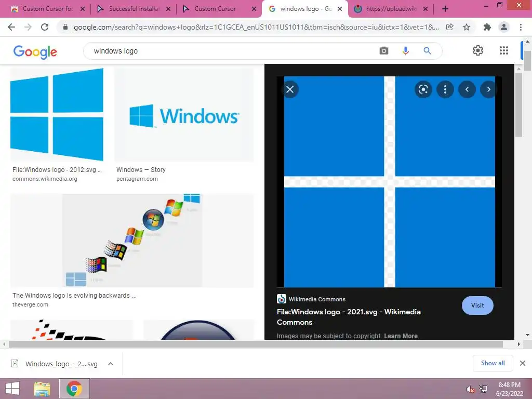
Task: Click Chrome icon in the taskbar
Action: coord(74,389)
